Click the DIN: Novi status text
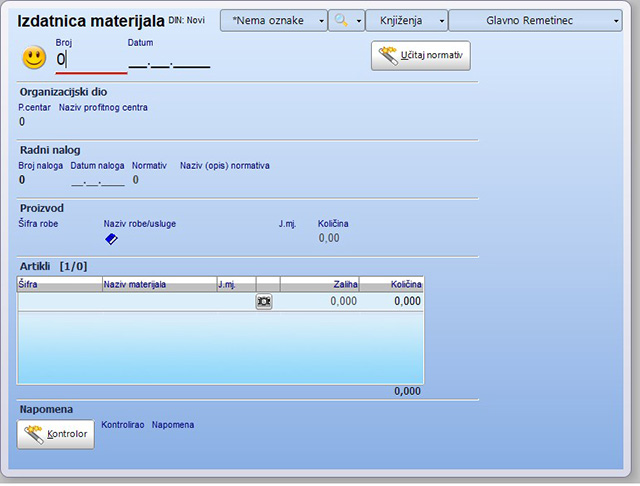640x486 pixels. pos(187,20)
